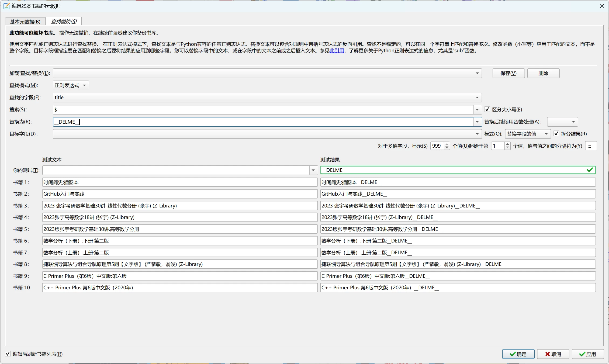609x364 pixels.
Task: Increase the 起始于第 1 stepper
Action: coord(507,144)
